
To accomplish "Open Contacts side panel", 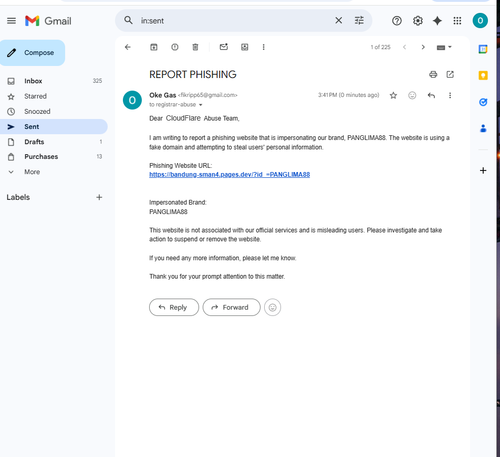I will pyautogui.click(x=483, y=128).
